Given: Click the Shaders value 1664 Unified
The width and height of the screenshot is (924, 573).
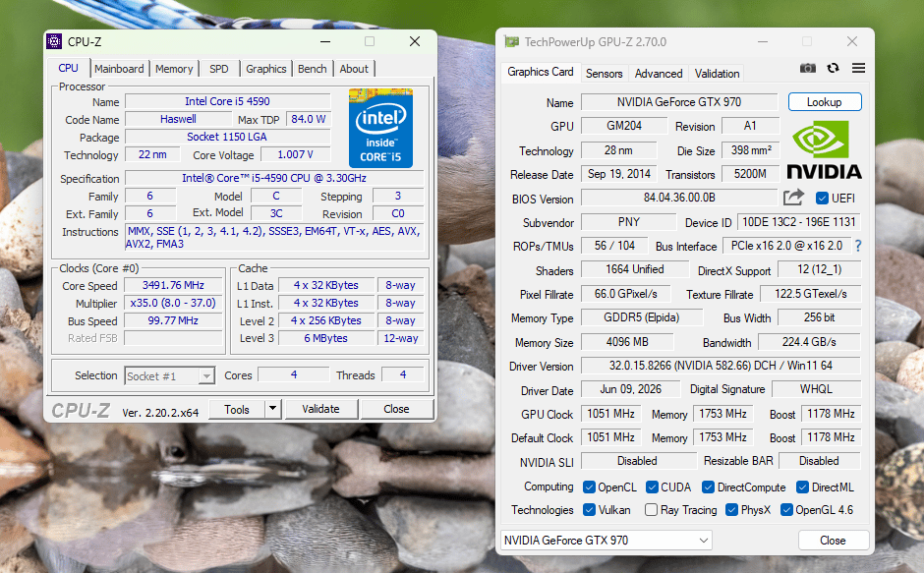Looking at the screenshot, I should [635, 269].
